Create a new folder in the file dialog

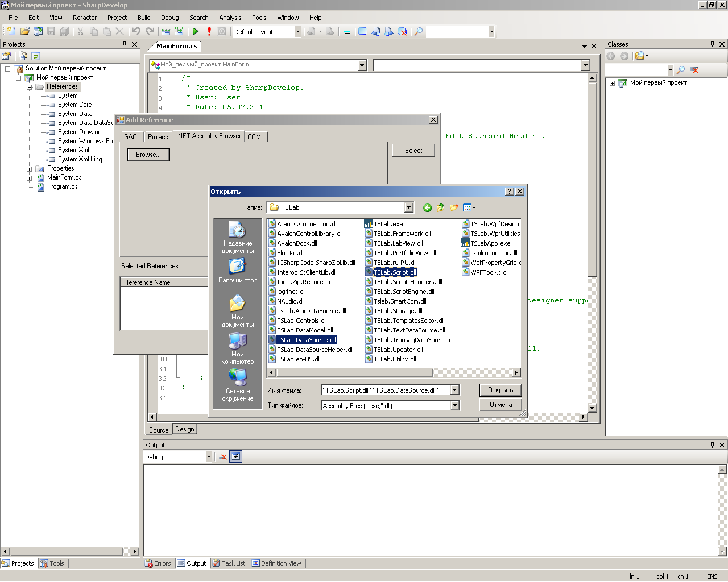454,208
